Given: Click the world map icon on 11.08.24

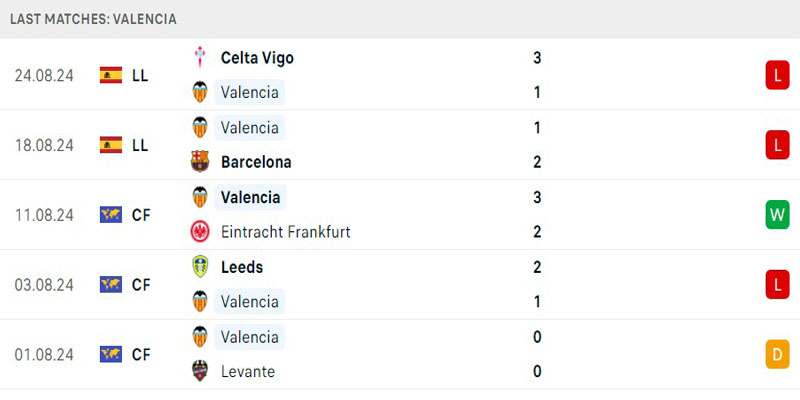Looking at the screenshot, I should pyautogui.click(x=111, y=214).
